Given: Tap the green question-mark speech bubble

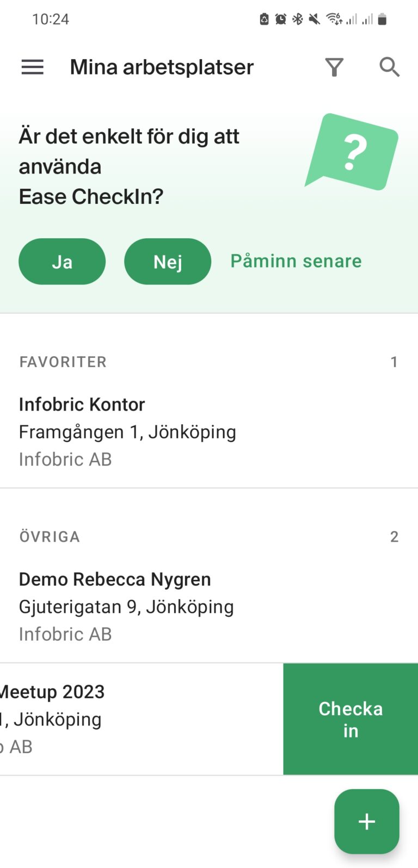Looking at the screenshot, I should coord(352,152).
